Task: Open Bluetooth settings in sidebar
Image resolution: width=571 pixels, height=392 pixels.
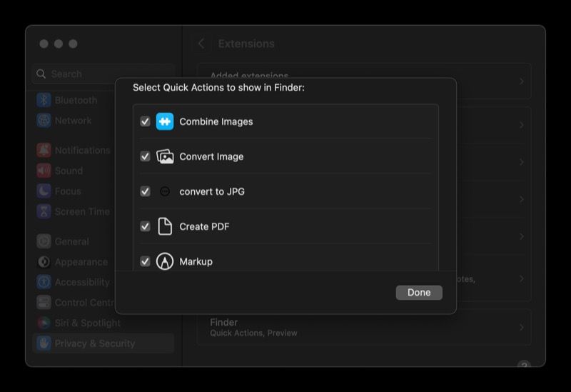Action: tap(74, 100)
